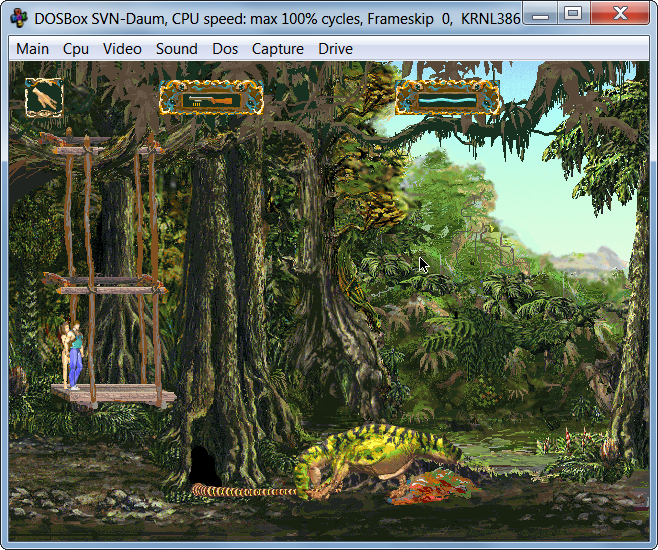This screenshot has height=550, width=658.
Task: Open the Drive menu
Action: pos(335,49)
